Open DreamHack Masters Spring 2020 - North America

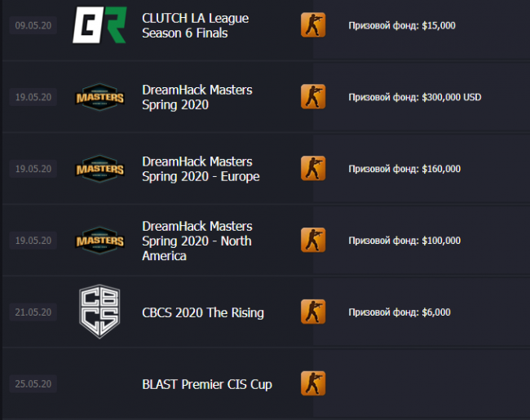pyautogui.click(x=197, y=241)
